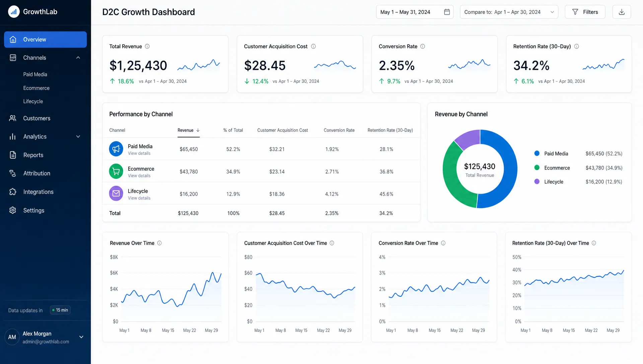643x364 pixels.
Task: Click the $65,450 Paid Media revenue cell
Action: pyautogui.click(x=189, y=149)
